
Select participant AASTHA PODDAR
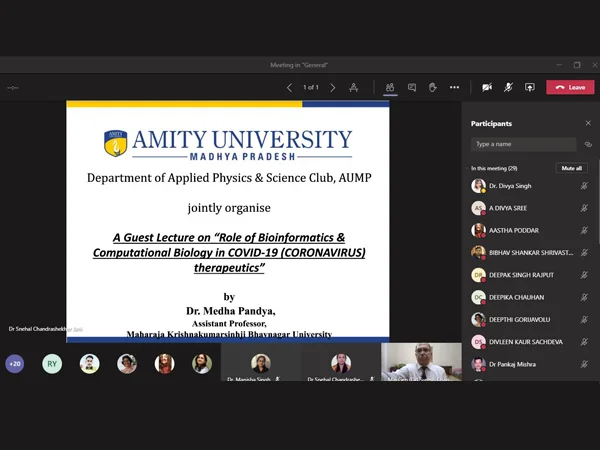coord(529,230)
